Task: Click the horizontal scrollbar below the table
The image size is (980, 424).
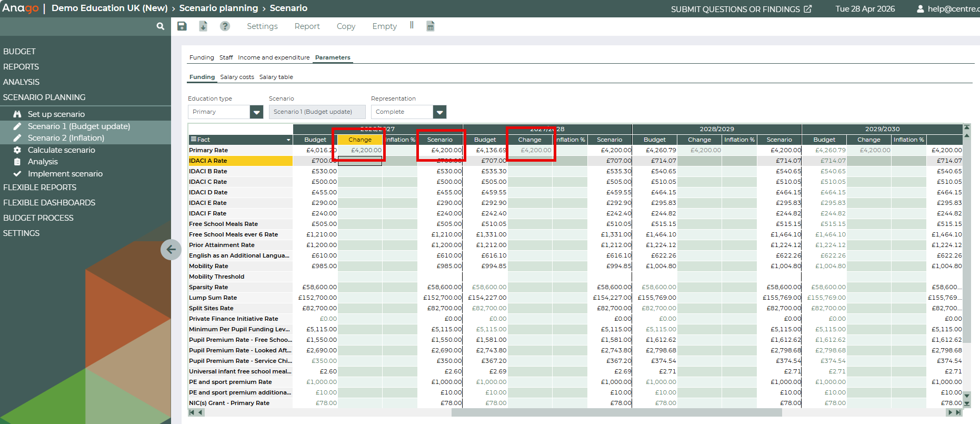Action: click(616, 412)
